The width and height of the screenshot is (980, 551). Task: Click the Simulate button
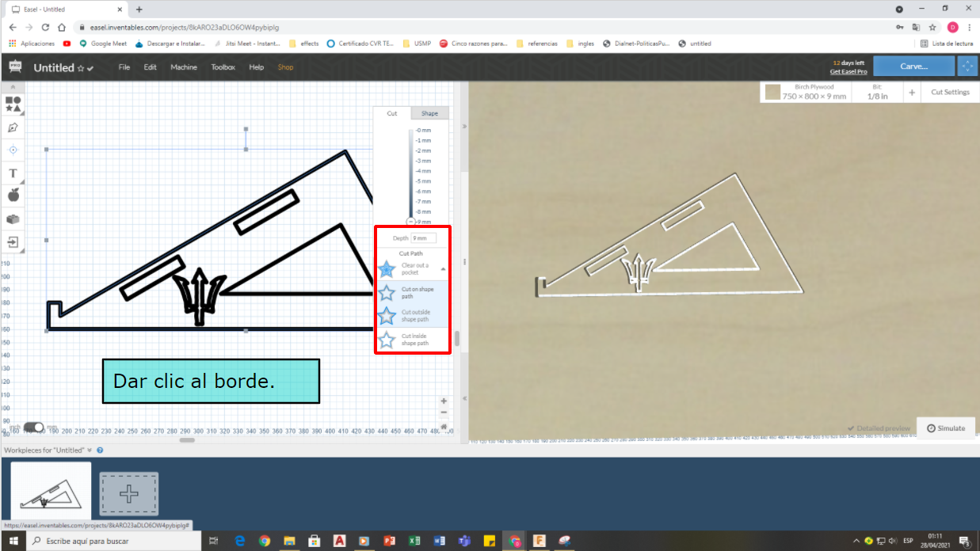[946, 427]
